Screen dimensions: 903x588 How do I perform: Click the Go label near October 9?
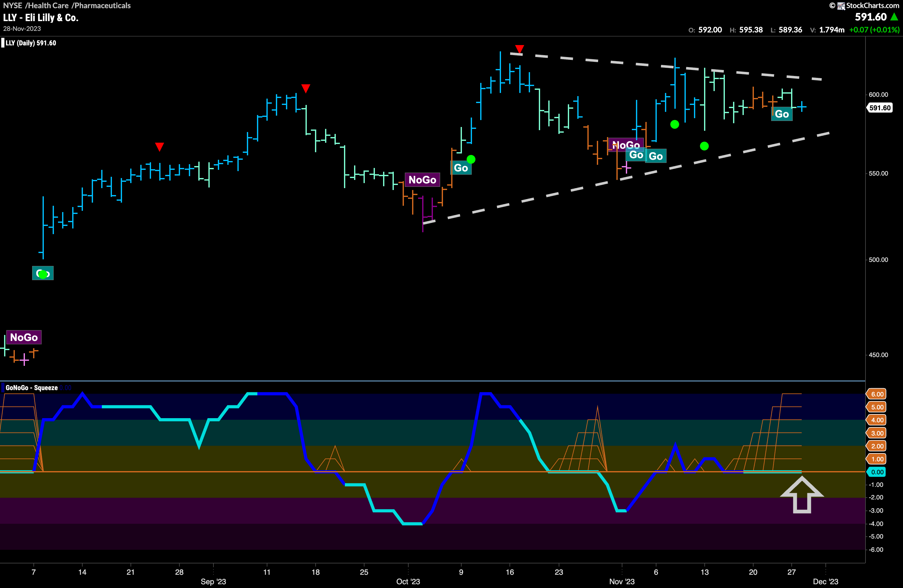click(461, 168)
